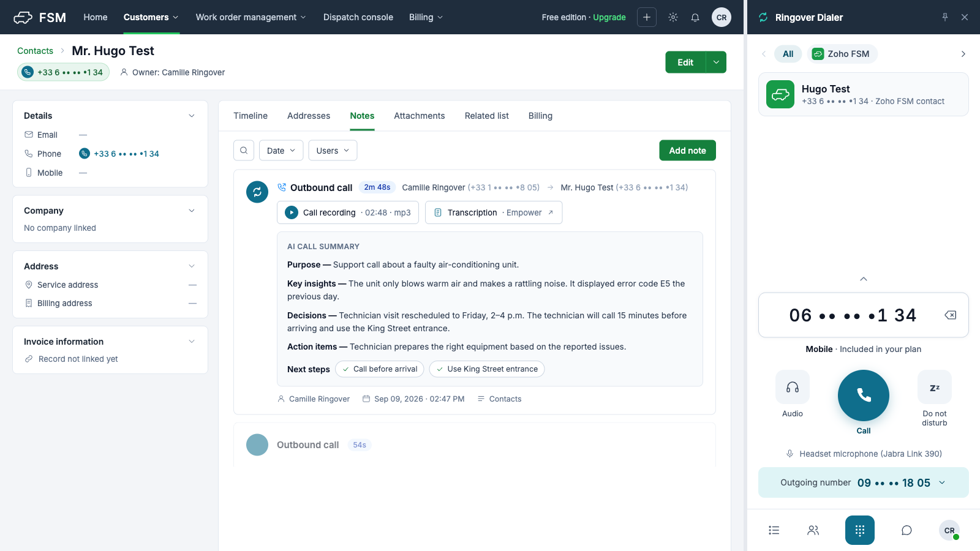Toggle 'Use King Street entrance' next step
The image size is (980, 551).
(487, 369)
